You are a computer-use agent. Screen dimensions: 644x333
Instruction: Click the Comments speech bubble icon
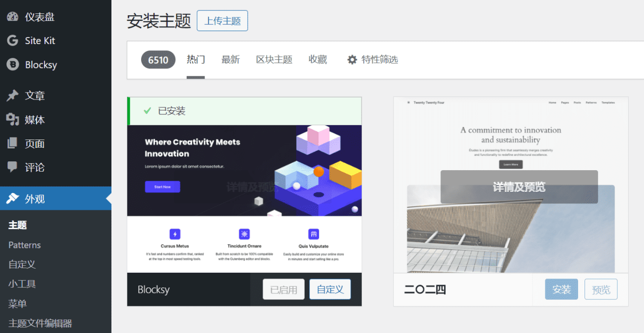pos(12,167)
